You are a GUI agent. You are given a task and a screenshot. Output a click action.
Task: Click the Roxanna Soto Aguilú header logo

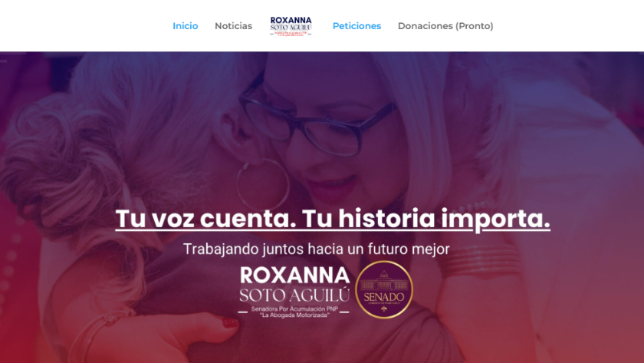tap(291, 26)
